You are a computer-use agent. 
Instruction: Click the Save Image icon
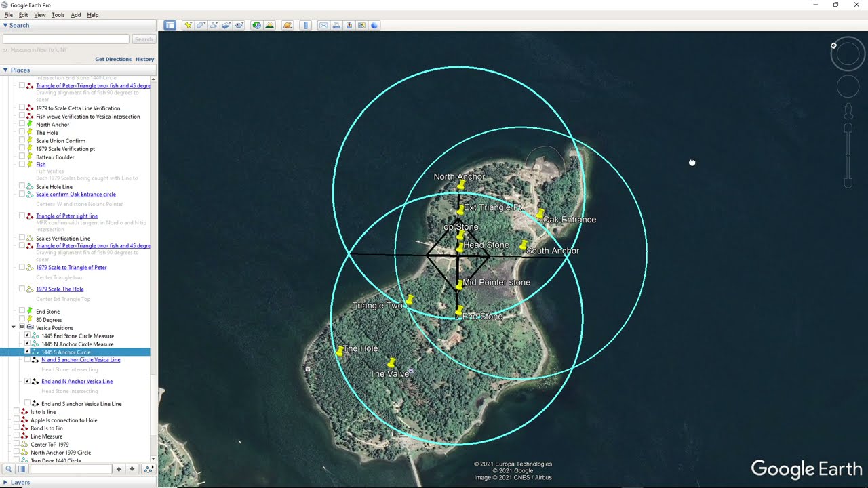pyautogui.click(x=349, y=25)
